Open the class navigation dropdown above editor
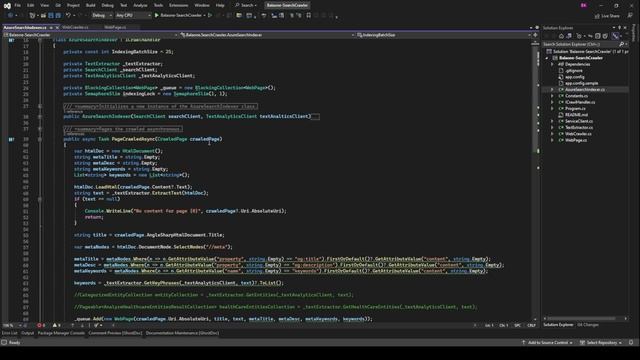Viewport: 640px width, 360px height. click(267, 35)
